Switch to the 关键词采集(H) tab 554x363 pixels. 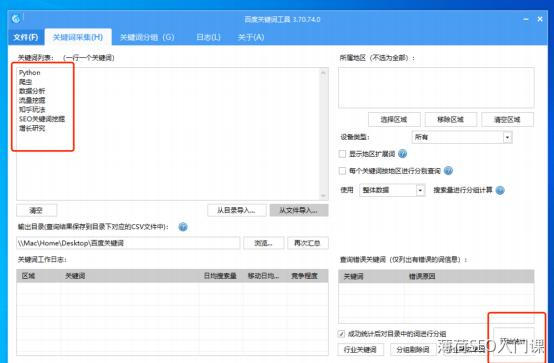click(78, 37)
